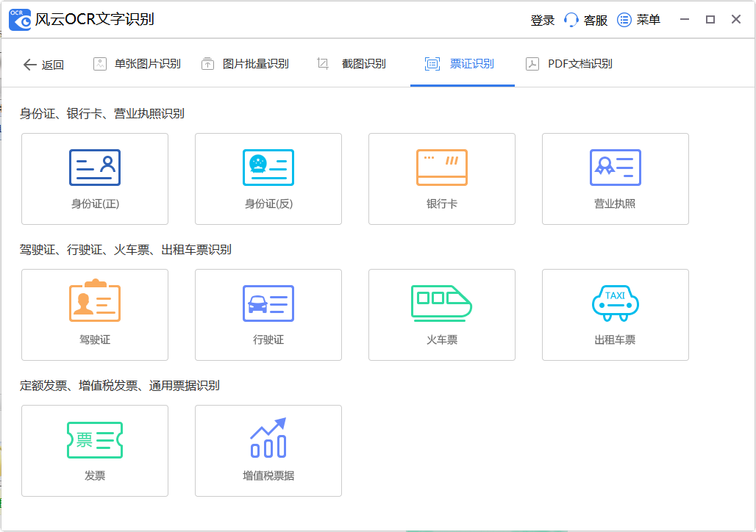
Task: Open 客服 customer service
Action: pos(596,21)
